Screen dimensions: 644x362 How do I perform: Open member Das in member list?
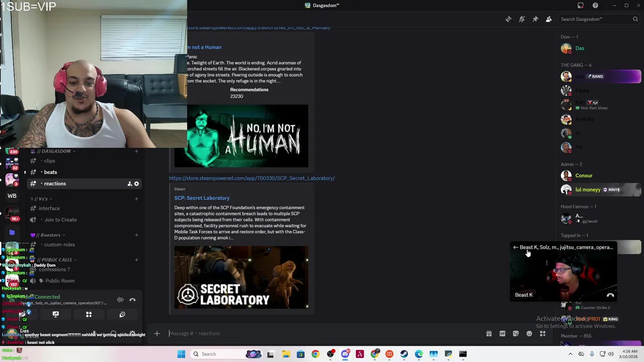(x=600, y=48)
